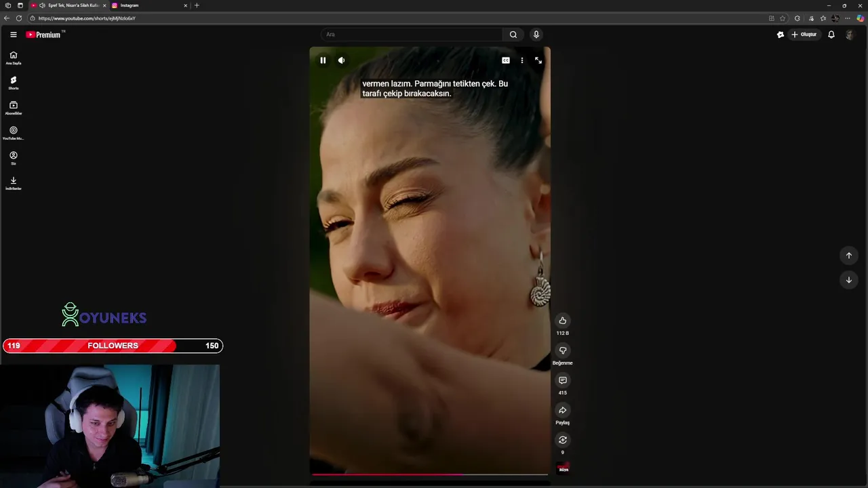Start voice search with the microphone
Image resolution: width=868 pixels, height=488 pixels.
(536, 35)
